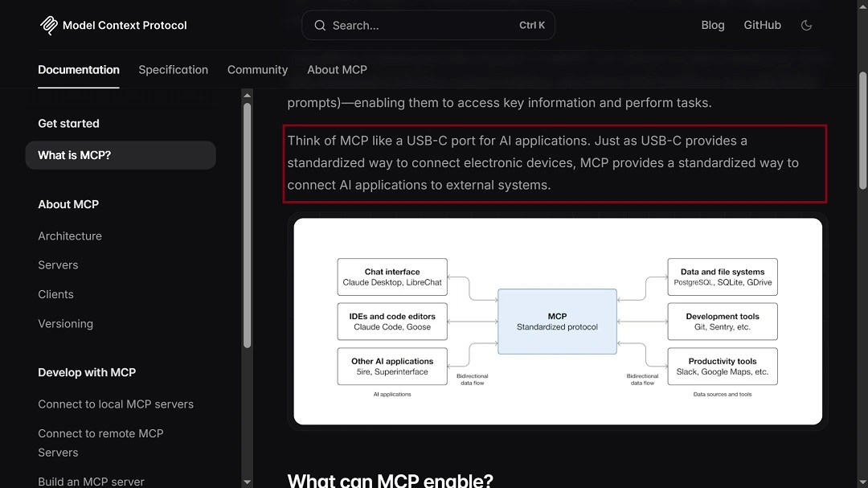Click the search magnifier icon

(319, 25)
